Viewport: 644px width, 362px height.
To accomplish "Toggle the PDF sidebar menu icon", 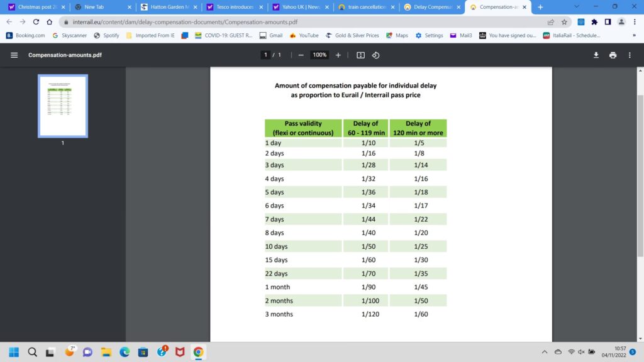I will click(14, 55).
